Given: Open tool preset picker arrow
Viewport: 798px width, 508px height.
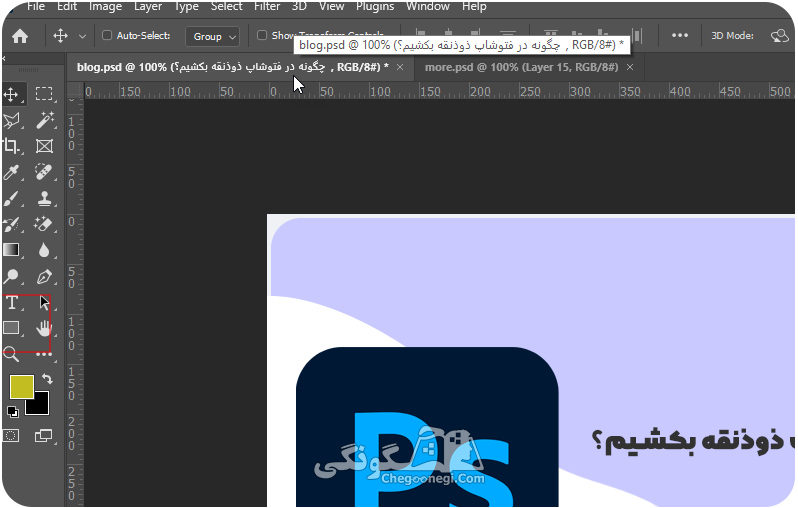Looking at the screenshot, I should tap(82, 37).
